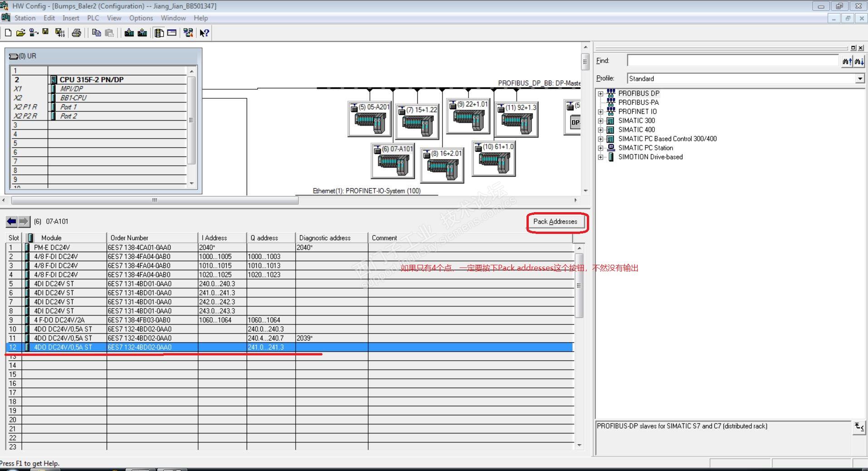Expand the PROFINET IO catalog node
Image resolution: width=868 pixels, height=471 pixels.
601,112
